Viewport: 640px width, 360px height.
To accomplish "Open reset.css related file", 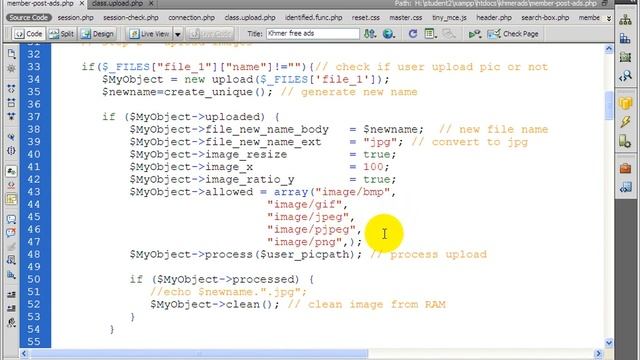I will [x=366, y=18].
